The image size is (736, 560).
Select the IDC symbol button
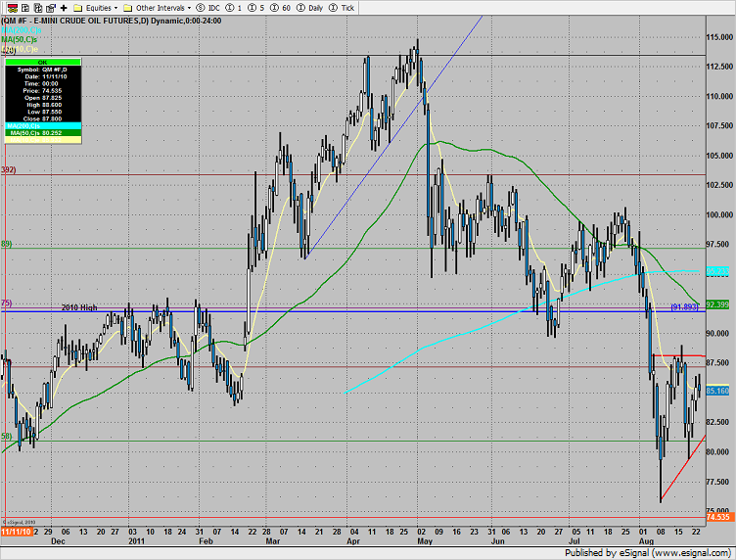click(x=207, y=8)
